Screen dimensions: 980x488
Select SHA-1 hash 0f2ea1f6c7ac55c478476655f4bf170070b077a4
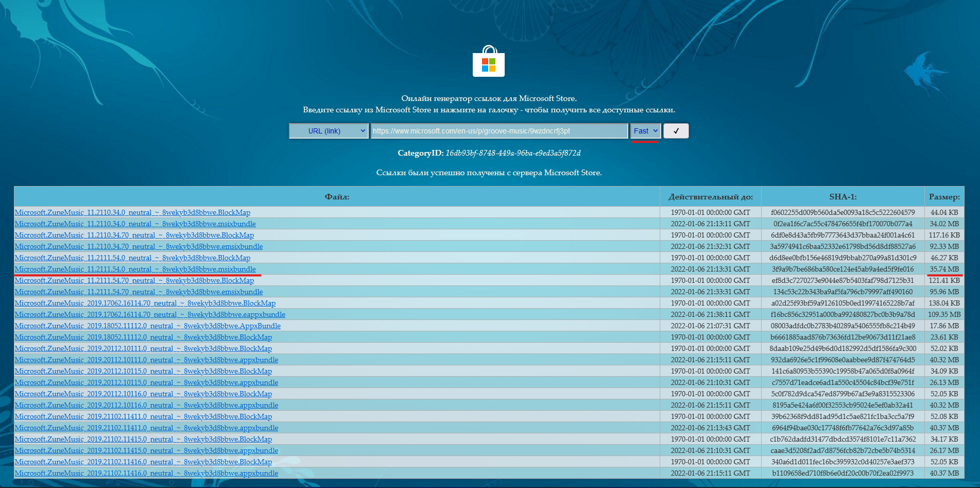click(843, 224)
